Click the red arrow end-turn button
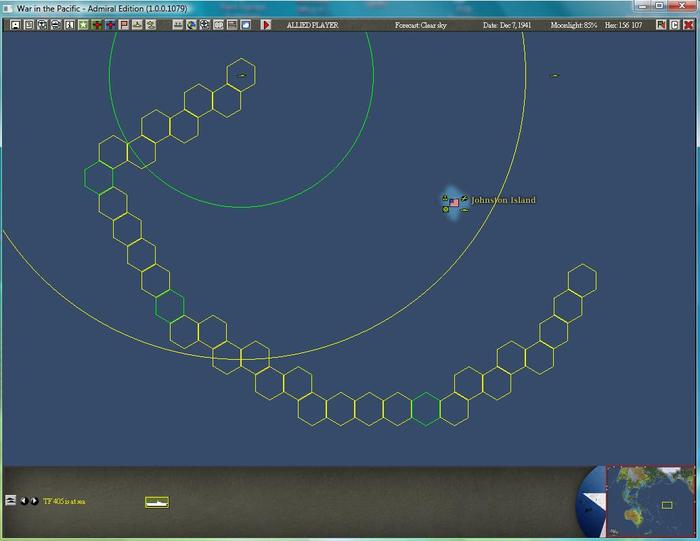The image size is (700, 541). click(x=266, y=25)
